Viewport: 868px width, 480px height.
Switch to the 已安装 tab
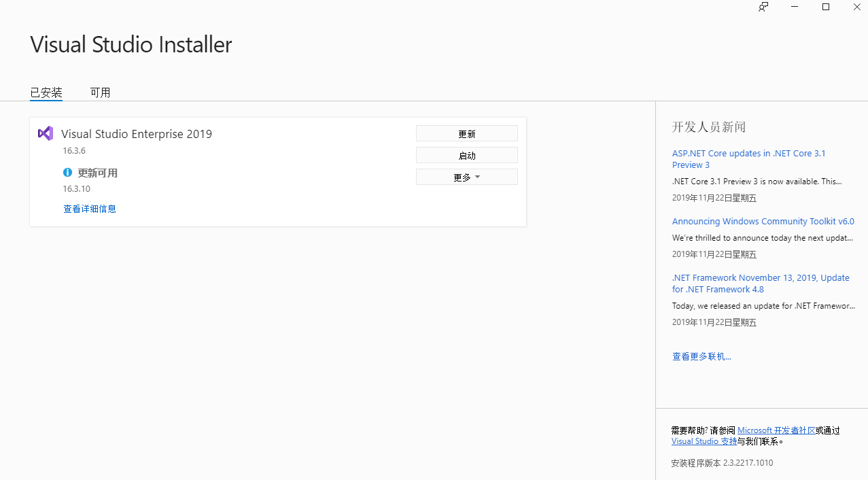(x=46, y=92)
